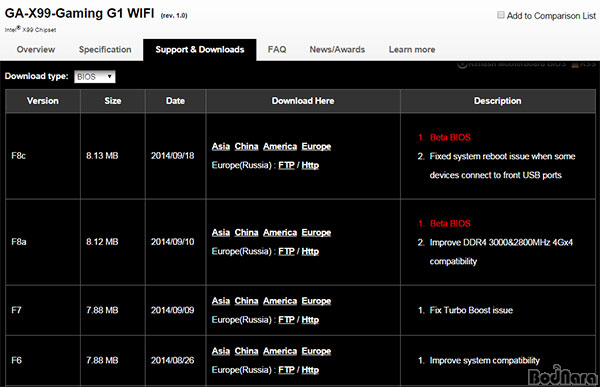This screenshot has height=387, width=600.
Task: Use F8c Europe(Russia) Http link
Action: pos(310,165)
